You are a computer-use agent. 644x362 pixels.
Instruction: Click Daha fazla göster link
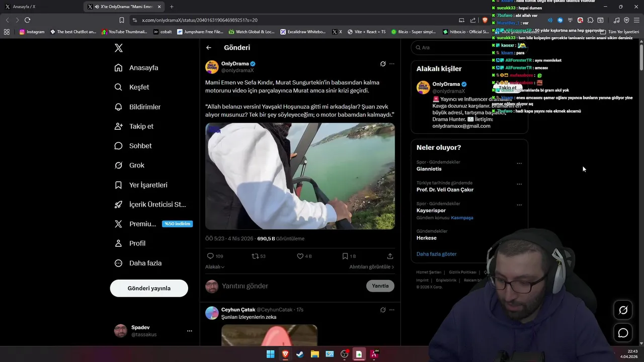[x=437, y=254]
